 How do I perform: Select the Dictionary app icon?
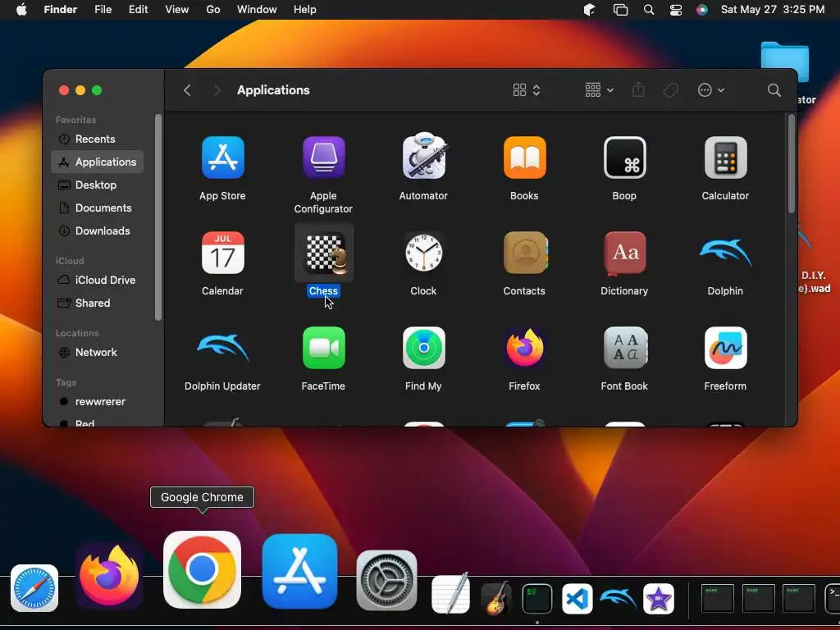coord(624,253)
